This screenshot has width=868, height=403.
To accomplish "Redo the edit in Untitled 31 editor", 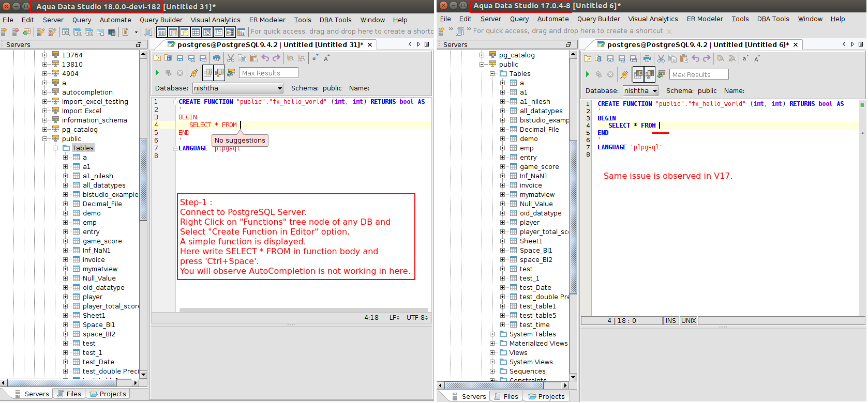I will click(276, 58).
